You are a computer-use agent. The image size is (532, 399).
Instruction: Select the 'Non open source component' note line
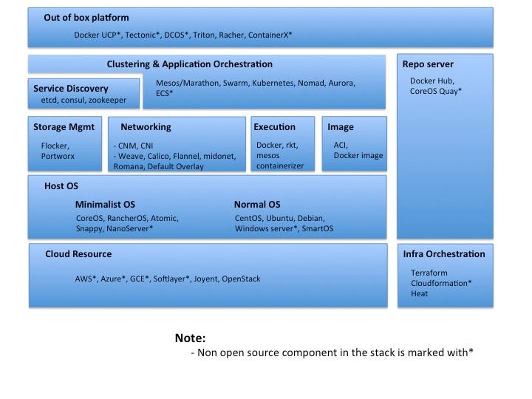tap(332, 352)
